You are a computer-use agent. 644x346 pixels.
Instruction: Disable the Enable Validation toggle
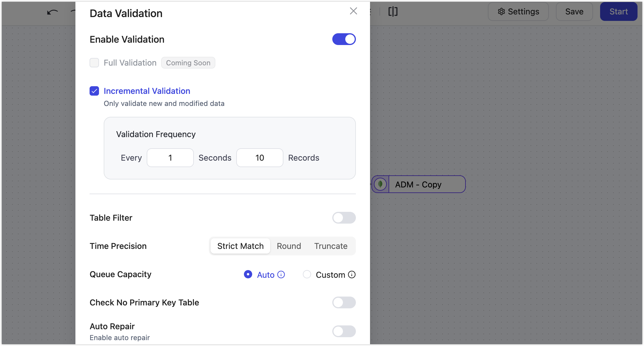pos(344,39)
